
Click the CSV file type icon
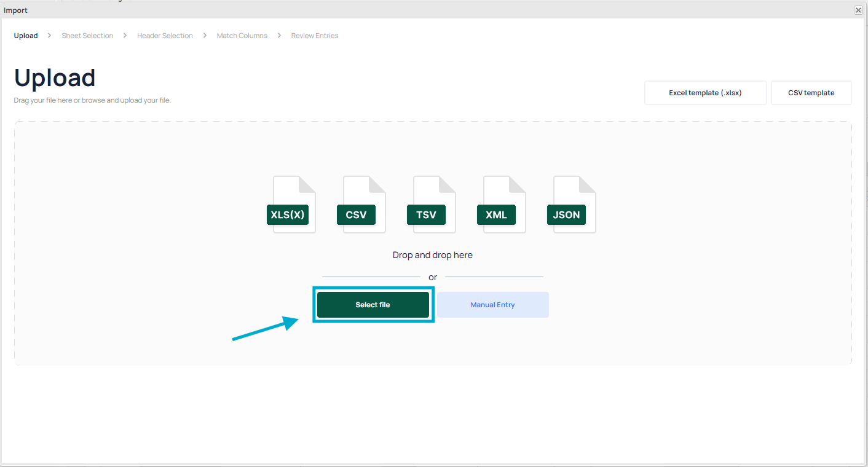(x=361, y=205)
